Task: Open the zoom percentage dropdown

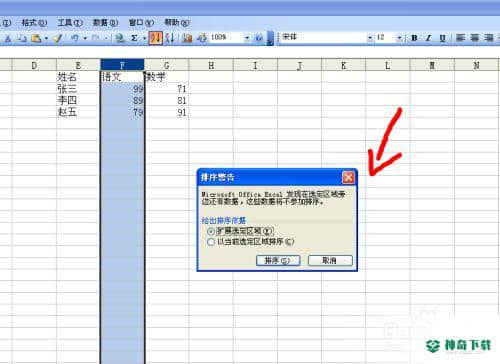Action: tap(247, 38)
